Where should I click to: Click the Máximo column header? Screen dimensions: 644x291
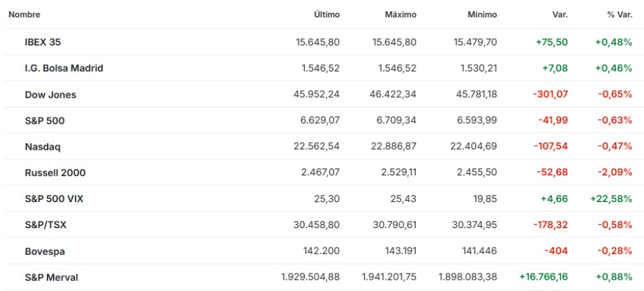coord(400,14)
